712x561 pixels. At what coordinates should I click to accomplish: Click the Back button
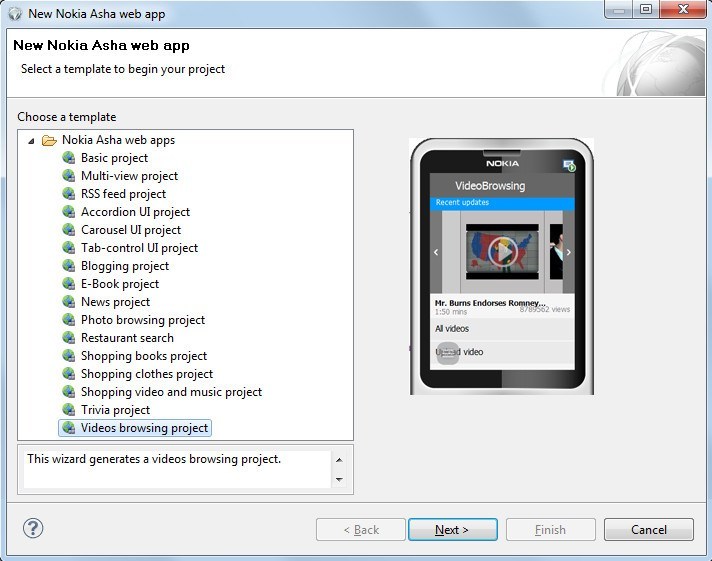(x=361, y=530)
